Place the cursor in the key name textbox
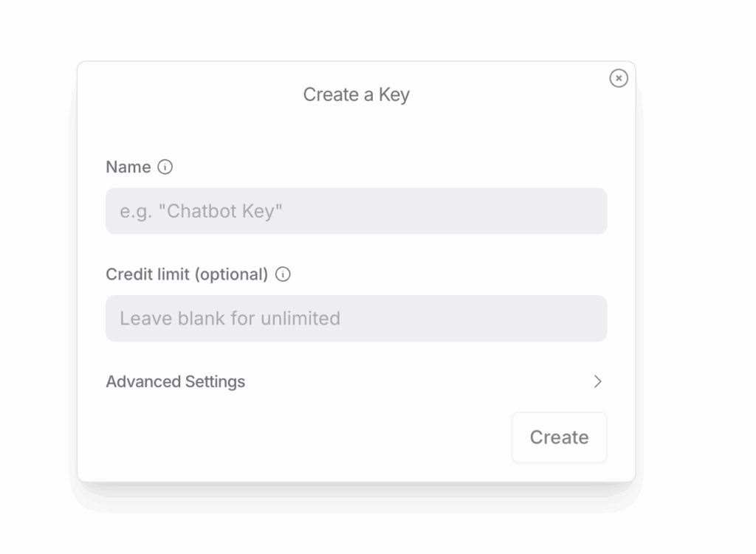Image resolution: width=756 pixels, height=554 pixels. point(356,211)
